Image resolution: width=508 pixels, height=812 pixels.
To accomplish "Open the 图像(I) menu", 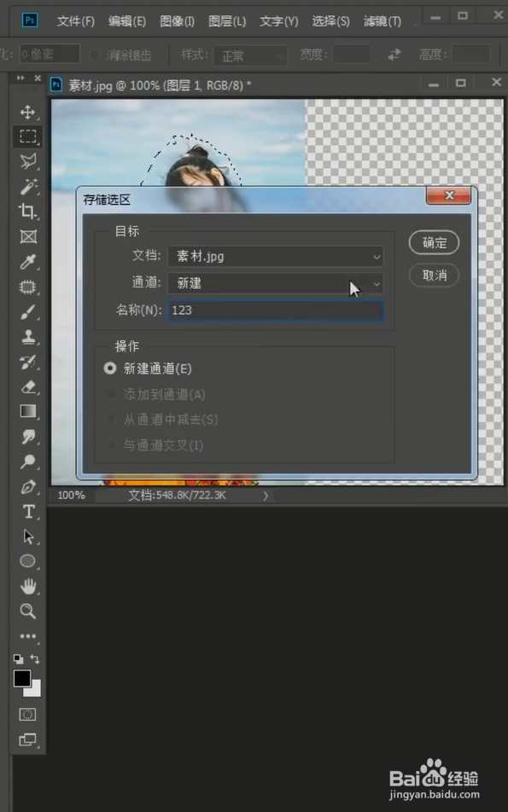I will [178, 21].
